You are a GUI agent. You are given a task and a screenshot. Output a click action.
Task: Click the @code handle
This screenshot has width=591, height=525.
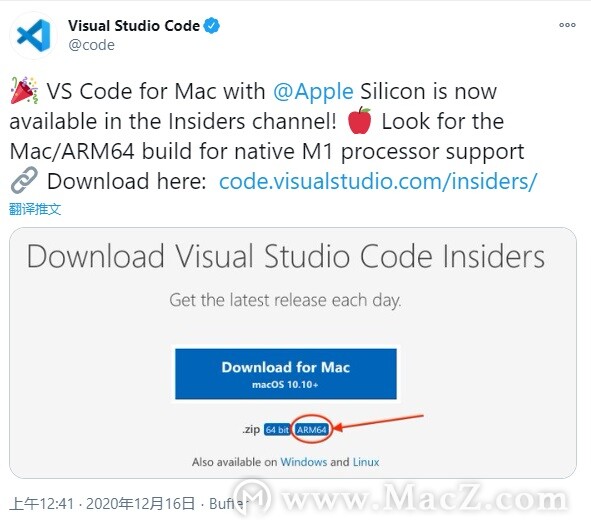click(92, 45)
